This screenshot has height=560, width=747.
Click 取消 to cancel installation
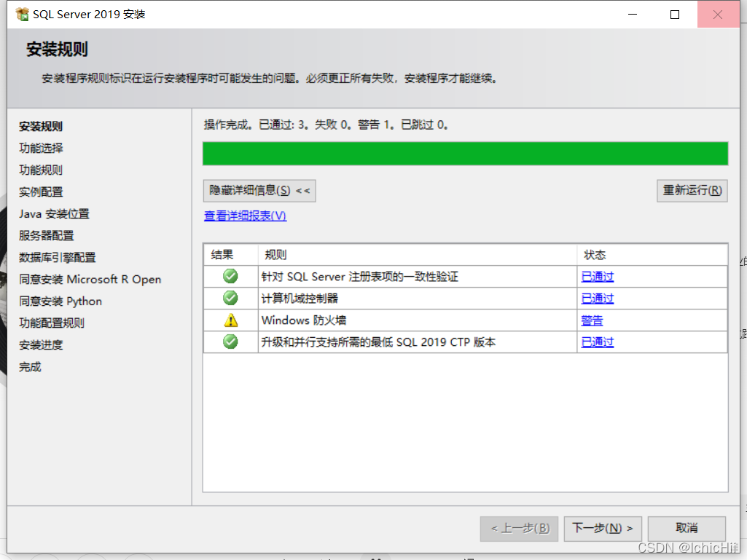(x=687, y=529)
